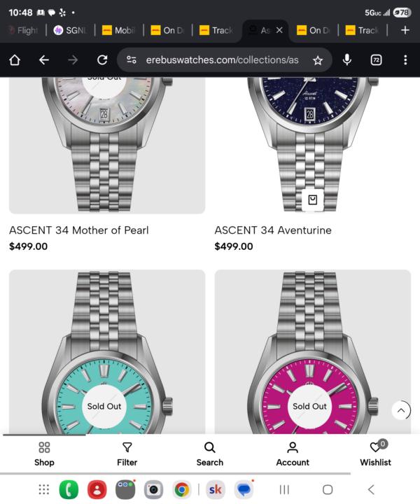
Task: Open Search from the bottom navigation
Action: pos(210,454)
